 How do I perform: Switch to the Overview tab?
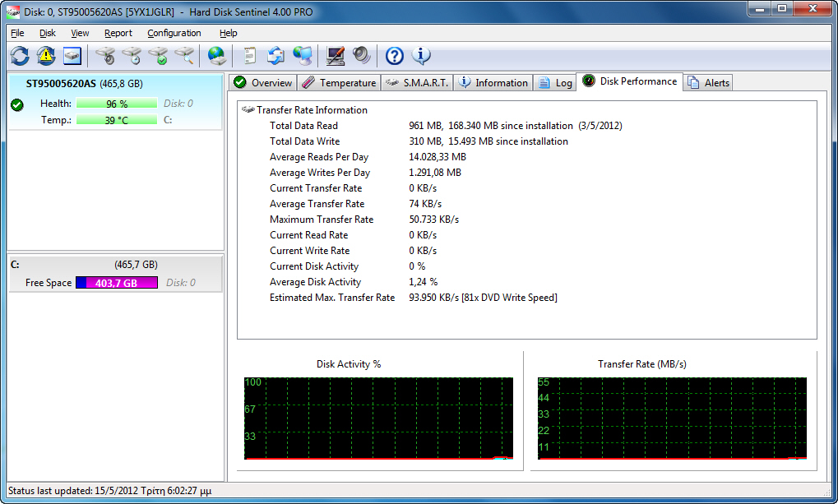point(263,83)
